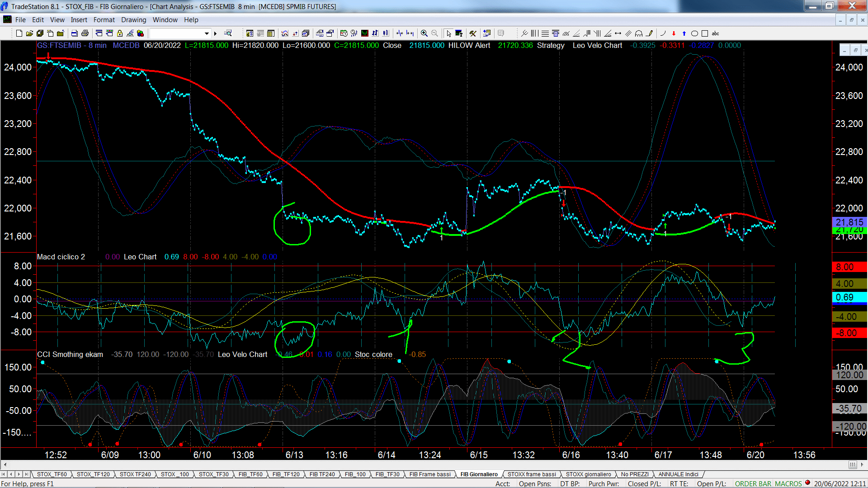Click the colored cubes icon

(x=141, y=33)
